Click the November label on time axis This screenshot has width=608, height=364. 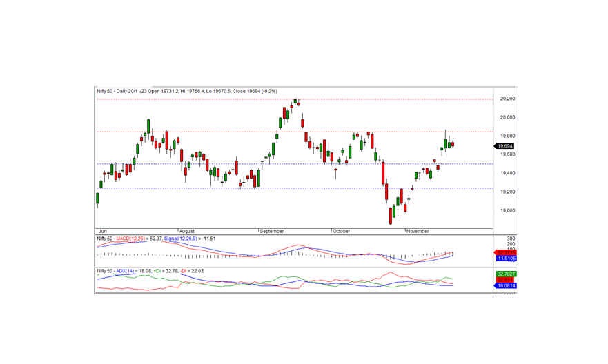pos(418,231)
